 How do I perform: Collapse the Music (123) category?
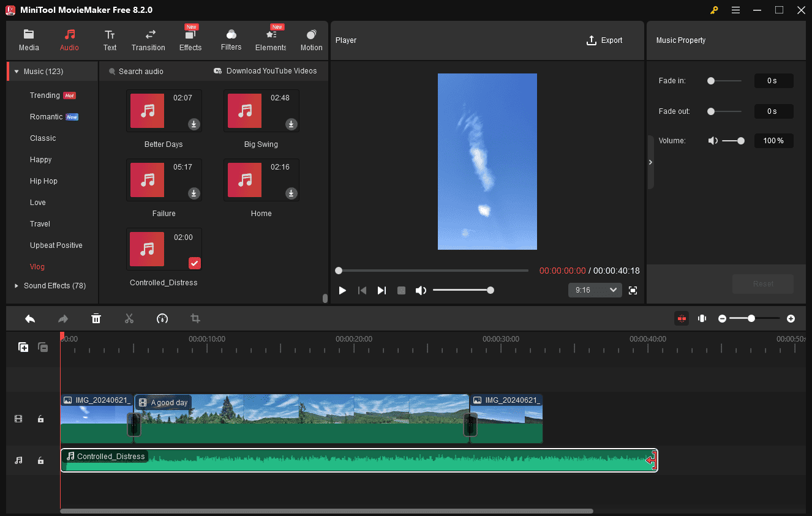pyautogui.click(x=17, y=72)
